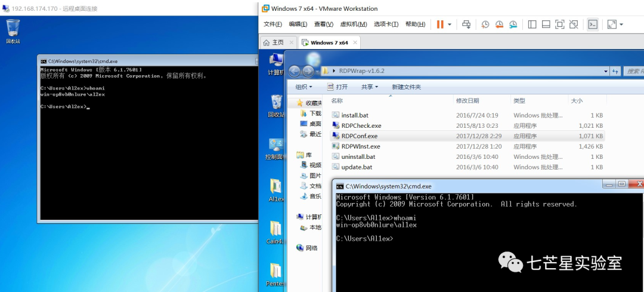Image resolution: width=644 pixels, height=292 pixels.
Task: Open the 虚拟机(M) menu
Action: 353,24
